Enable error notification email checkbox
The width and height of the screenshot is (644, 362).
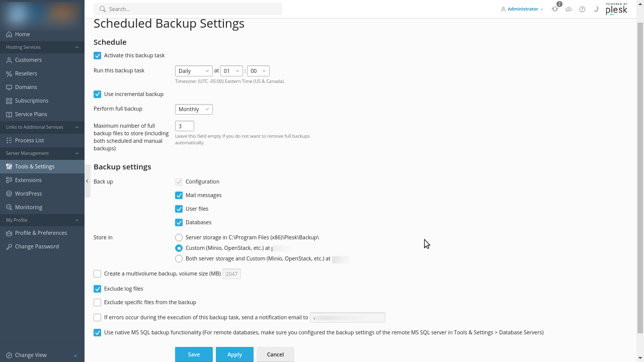pos(98,317)
